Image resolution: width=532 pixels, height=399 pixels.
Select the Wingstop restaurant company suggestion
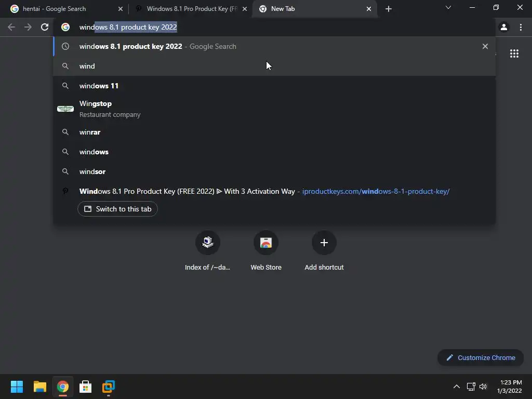click(x=274, y=109)
